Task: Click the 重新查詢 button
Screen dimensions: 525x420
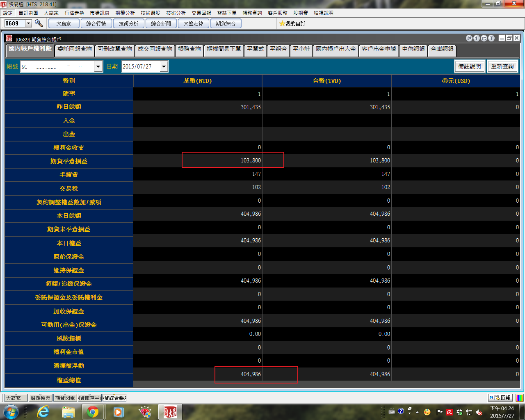Action: coord(502,66)
